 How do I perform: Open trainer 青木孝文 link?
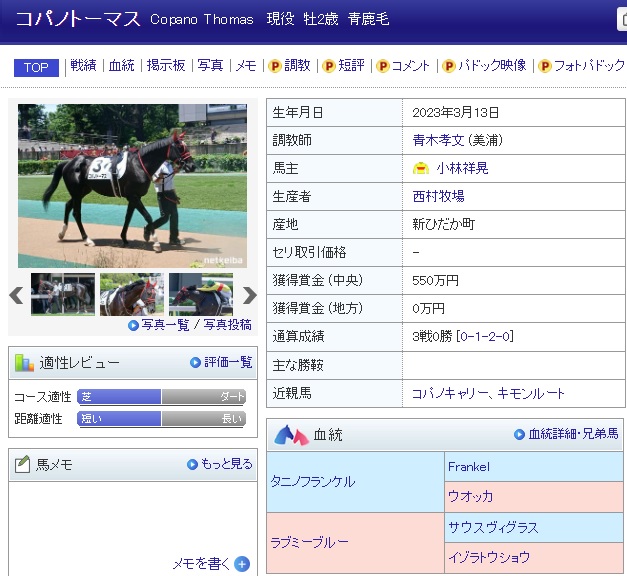446,141
